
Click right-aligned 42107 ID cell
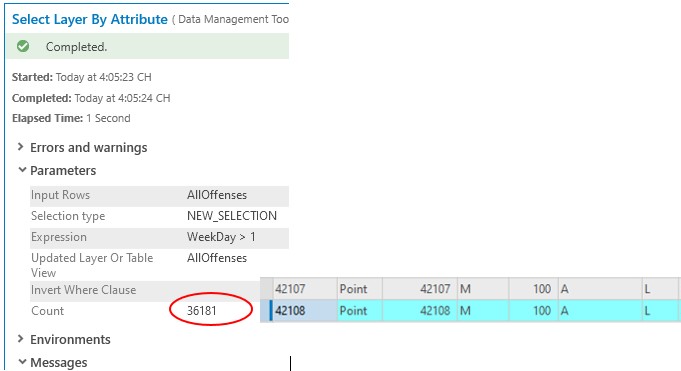point(419,289)
